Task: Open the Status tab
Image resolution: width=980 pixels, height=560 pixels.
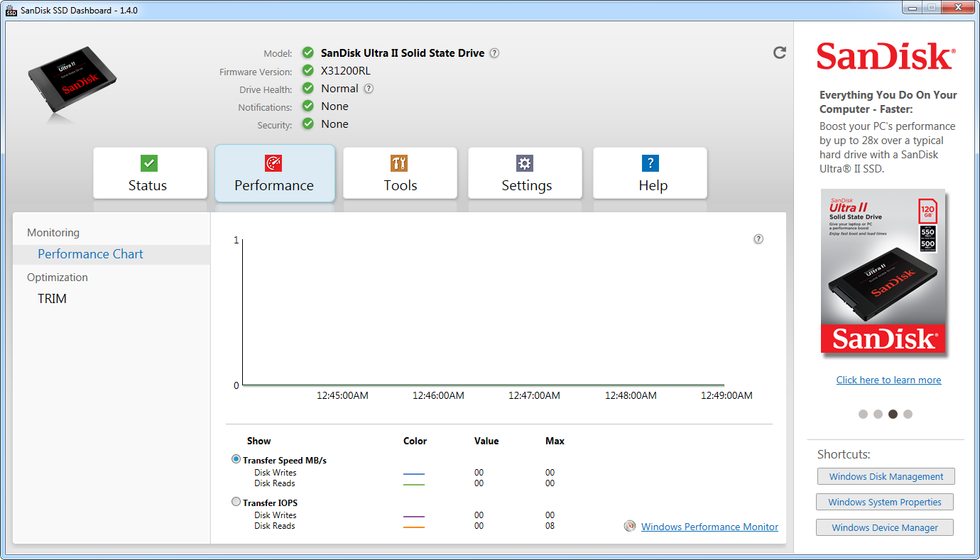Action: pyautogui.click(x=149, y=173)
